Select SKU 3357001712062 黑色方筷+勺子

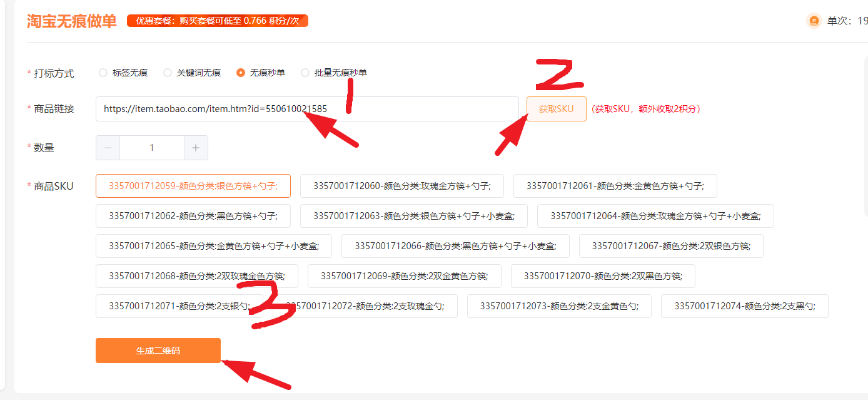click(193, 216)
